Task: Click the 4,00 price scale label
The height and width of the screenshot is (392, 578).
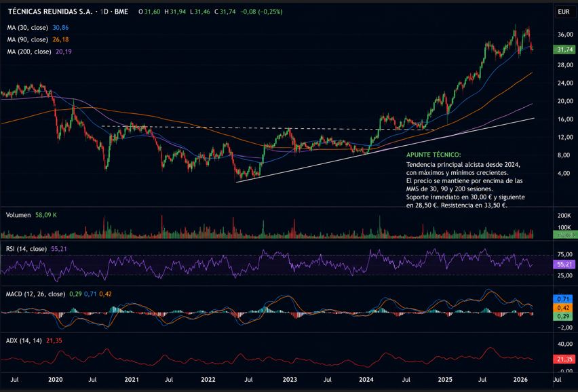Action: coord(564,173)
